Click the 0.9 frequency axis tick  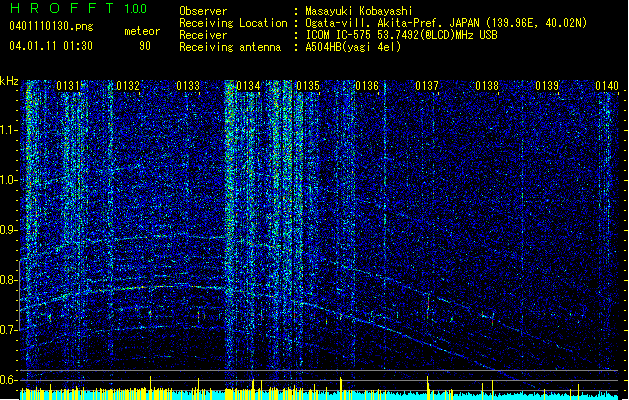(9, 230)
